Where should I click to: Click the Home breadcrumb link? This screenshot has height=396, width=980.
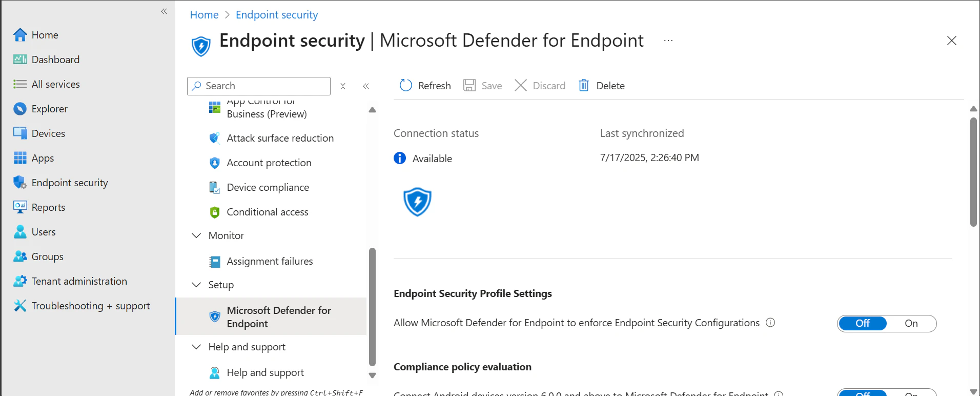204,15
